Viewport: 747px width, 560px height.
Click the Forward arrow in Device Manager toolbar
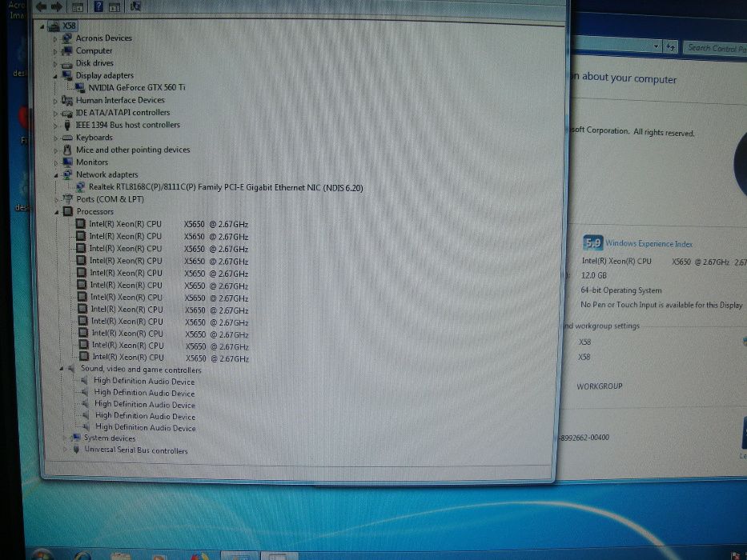coord(57,6)
